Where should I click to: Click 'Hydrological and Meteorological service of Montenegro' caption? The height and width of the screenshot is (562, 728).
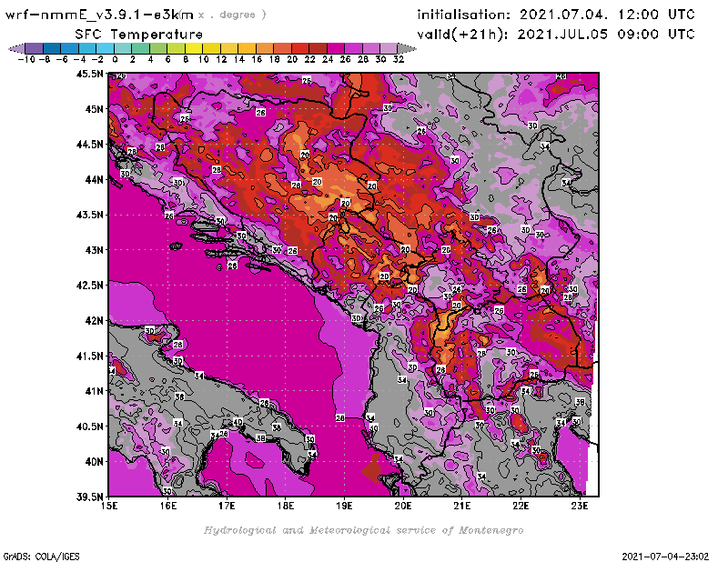pyautogui.click(x=363, y=530)
